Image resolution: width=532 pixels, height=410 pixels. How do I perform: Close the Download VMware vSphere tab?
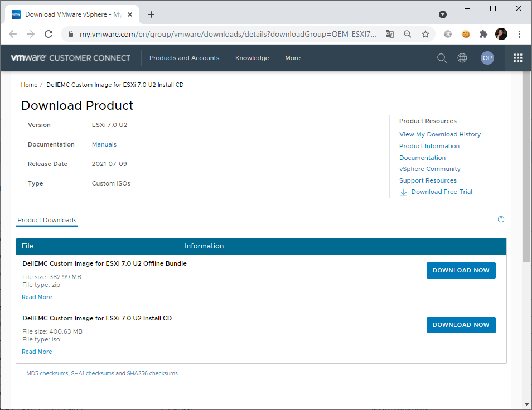point(130,14)
